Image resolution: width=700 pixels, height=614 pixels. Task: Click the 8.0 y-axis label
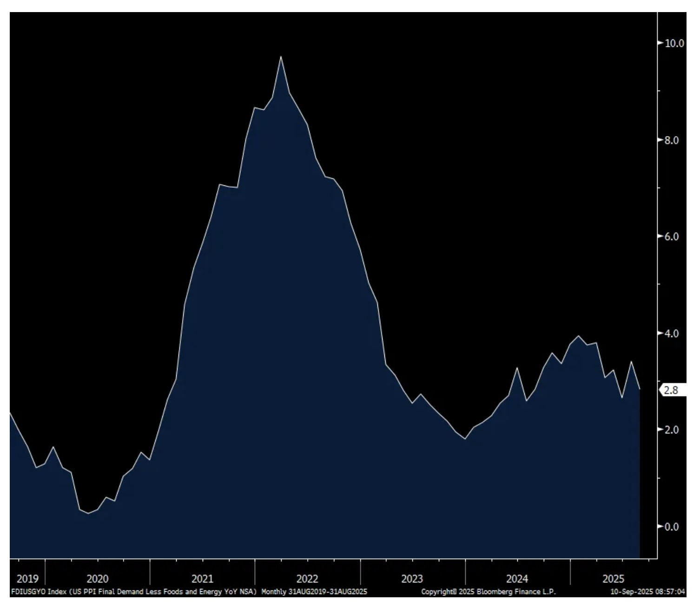coord(671,140)
